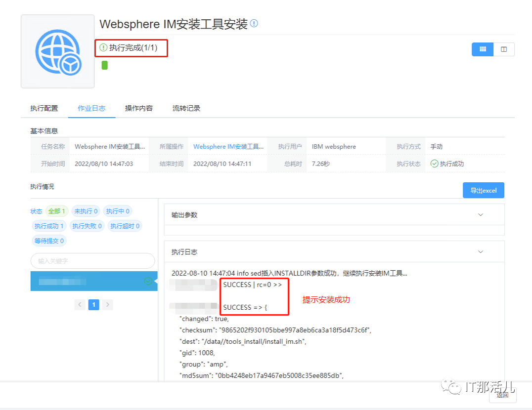The width and height of the screenshot is (532, 410).
Task: Filter by 全部 1 status tag
Action: 57,211
